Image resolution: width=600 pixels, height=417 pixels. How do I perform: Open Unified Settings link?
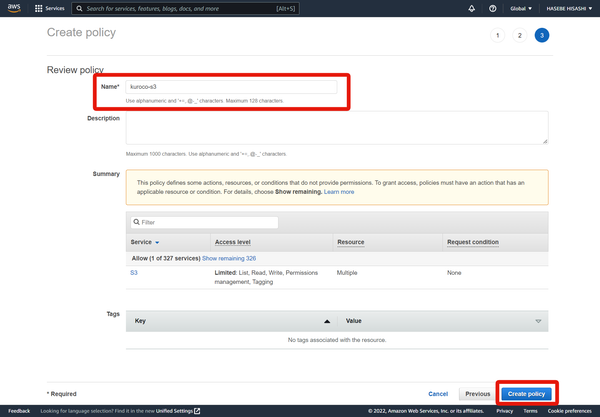click(174, 411)
